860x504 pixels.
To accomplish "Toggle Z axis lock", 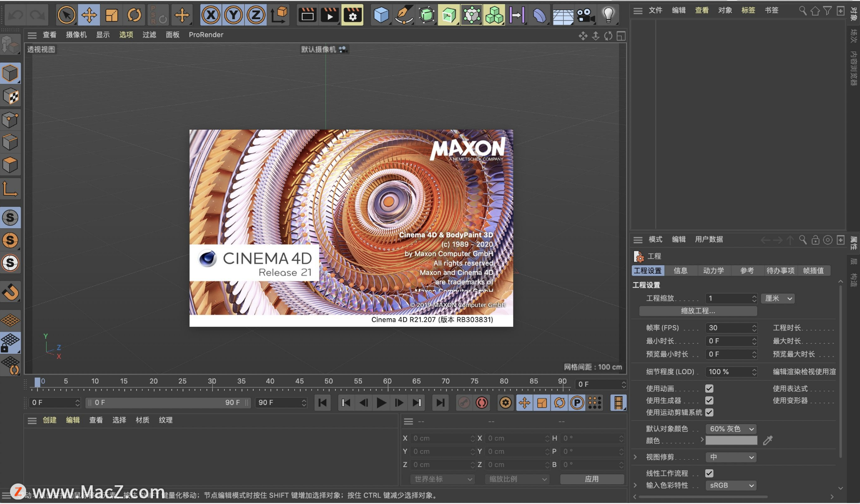I will tap(256, 15).
